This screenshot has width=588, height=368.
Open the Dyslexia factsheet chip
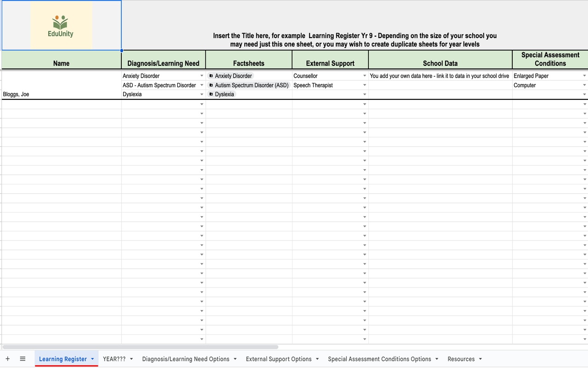click(221, 94)
